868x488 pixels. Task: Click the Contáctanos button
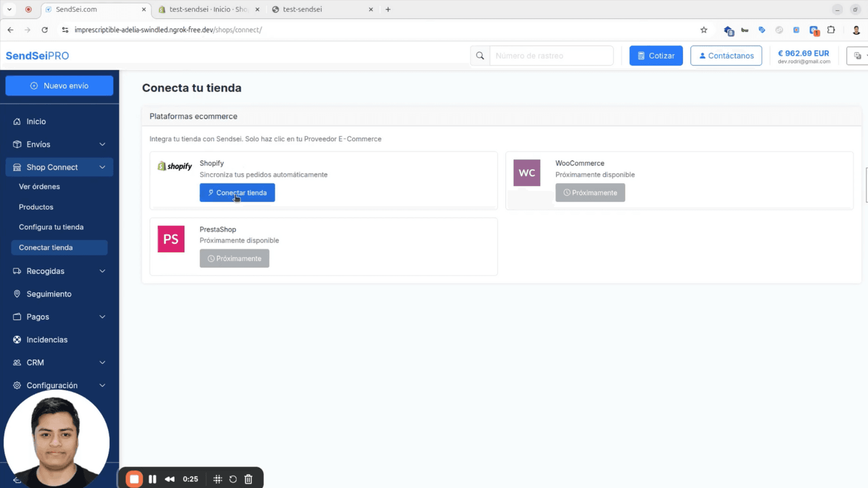coord(726,55)
